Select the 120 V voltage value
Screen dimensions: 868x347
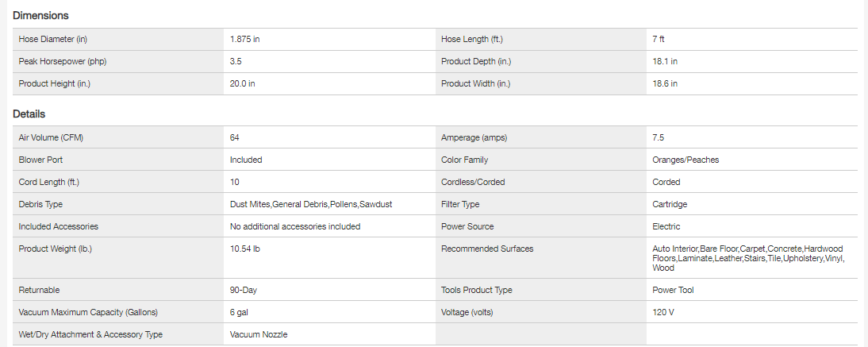(663, 312)
